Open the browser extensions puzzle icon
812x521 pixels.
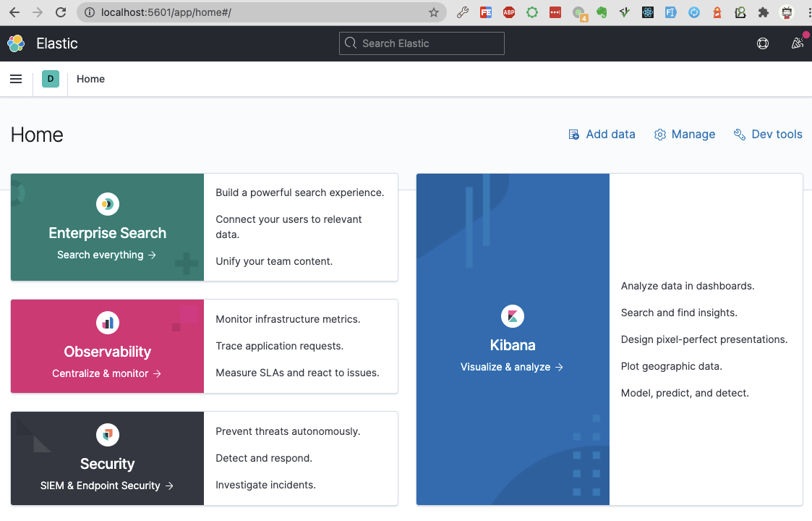coord(764,12)
